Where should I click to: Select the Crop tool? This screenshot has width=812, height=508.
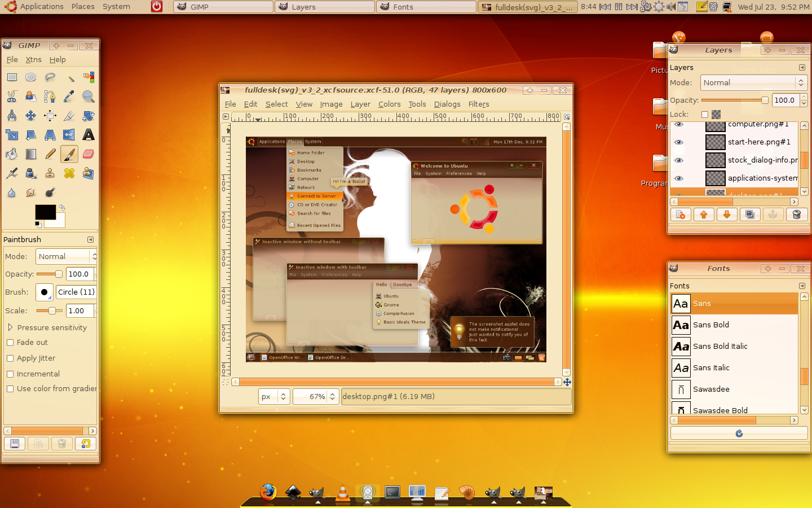pyautogui.click(x=69, y=116)
